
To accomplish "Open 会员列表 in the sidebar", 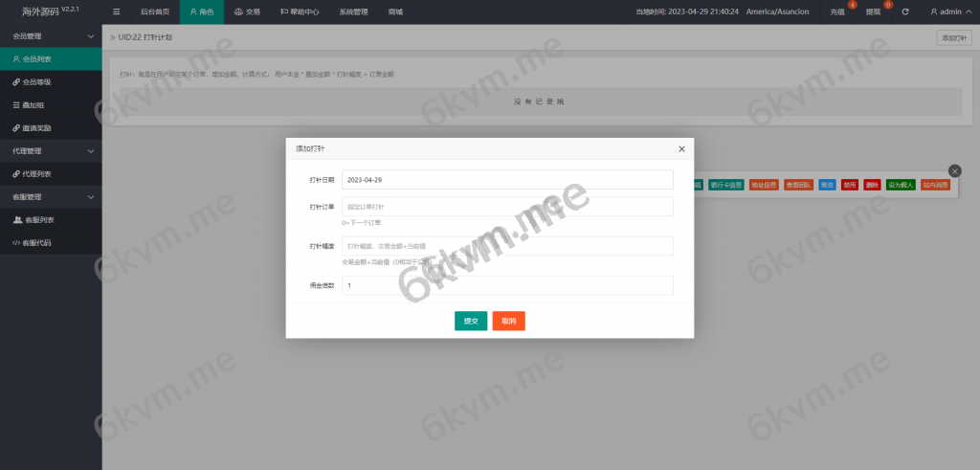I will tap(38, 58).
